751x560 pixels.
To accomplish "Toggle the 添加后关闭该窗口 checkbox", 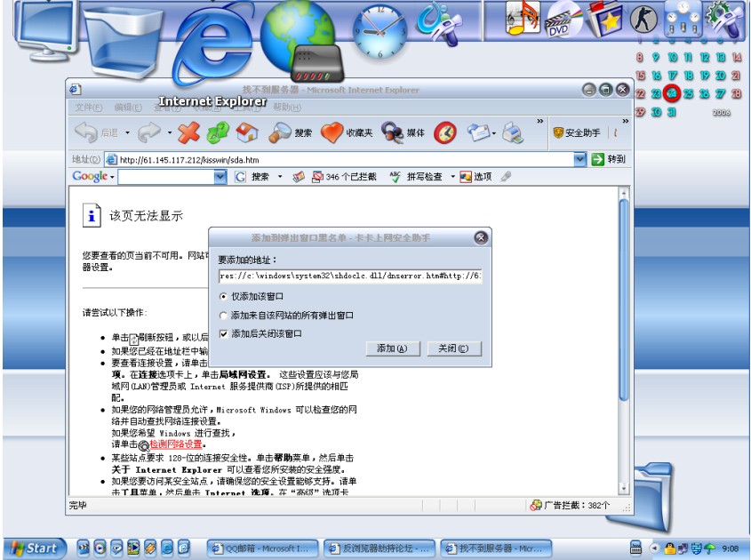I will tap(223, 334).
